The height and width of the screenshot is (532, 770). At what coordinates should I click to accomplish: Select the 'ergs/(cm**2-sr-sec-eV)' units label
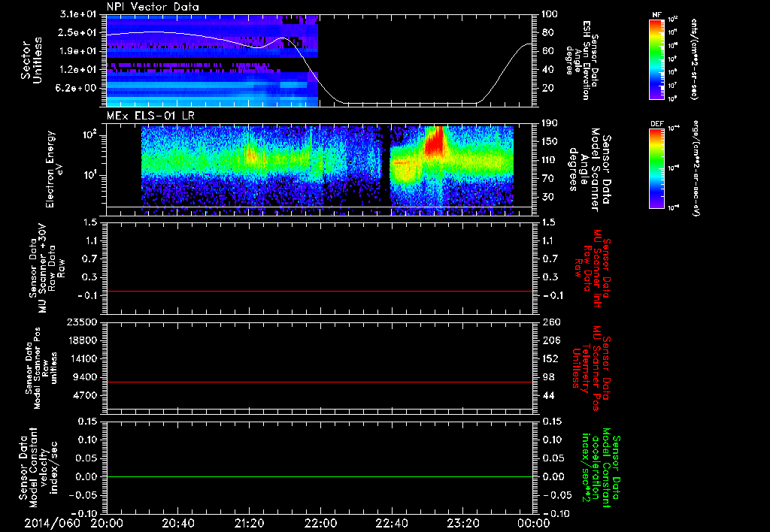[696, 168]
